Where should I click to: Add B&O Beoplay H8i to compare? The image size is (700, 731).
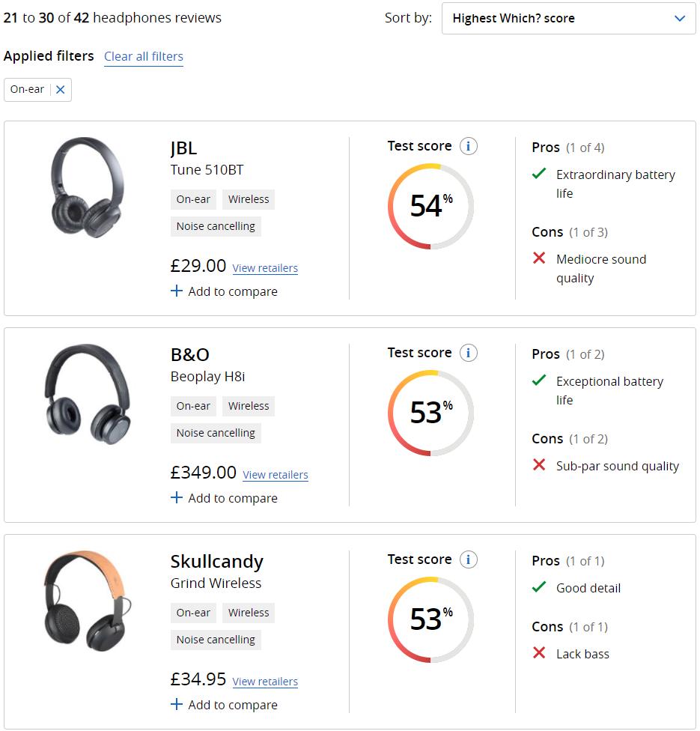(224, 498)
